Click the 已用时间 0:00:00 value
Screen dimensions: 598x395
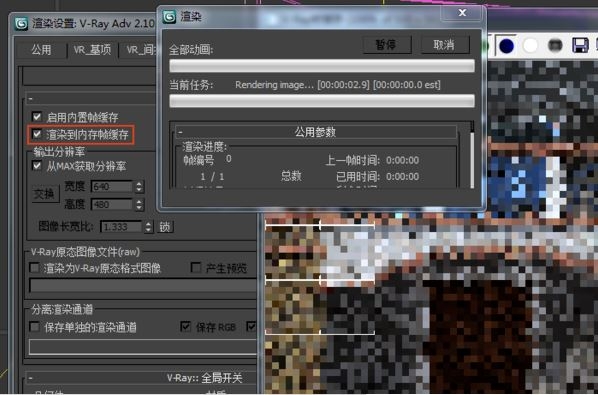pos(402,177)
